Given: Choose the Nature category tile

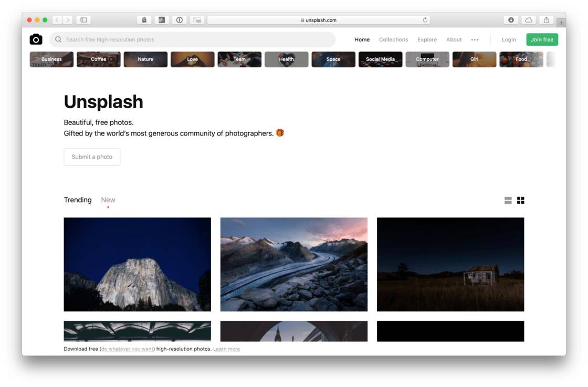Looking at the screenshot, I should pos(145,59).
